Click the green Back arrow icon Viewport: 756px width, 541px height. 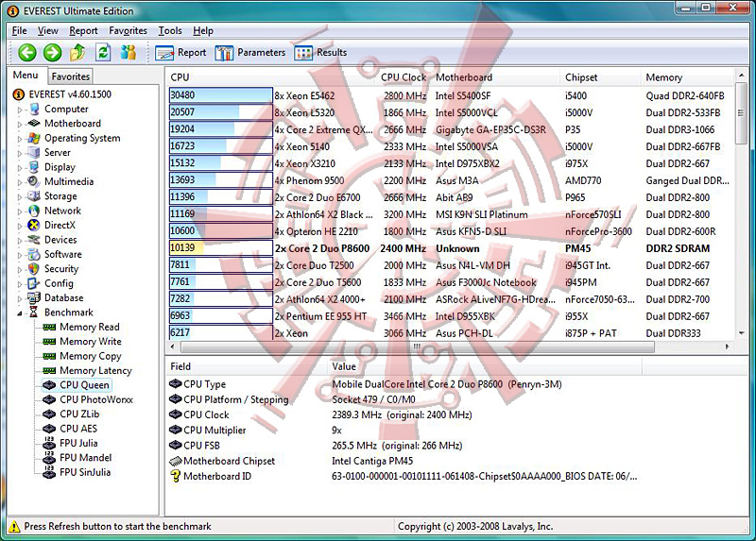tap(27, 53)
